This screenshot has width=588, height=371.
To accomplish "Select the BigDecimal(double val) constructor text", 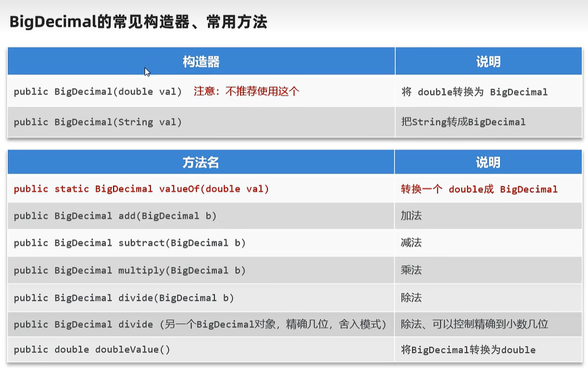I will 97,91.
